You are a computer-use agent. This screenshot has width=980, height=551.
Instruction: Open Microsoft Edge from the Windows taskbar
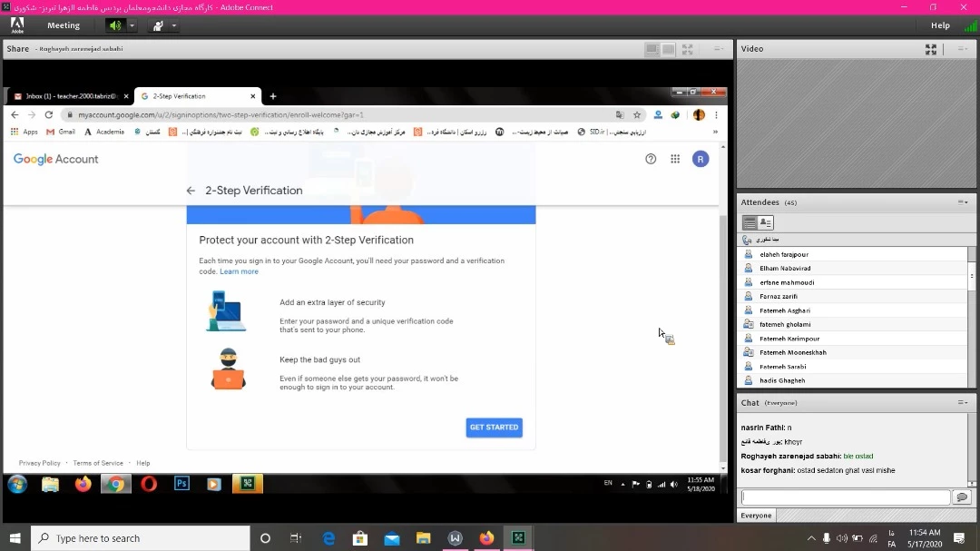(x=329, y=538)
